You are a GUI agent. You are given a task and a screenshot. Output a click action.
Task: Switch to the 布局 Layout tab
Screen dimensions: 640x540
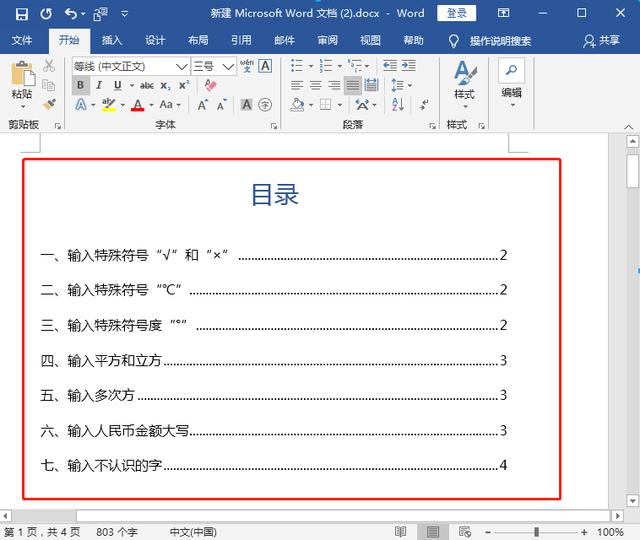(198, 40)
